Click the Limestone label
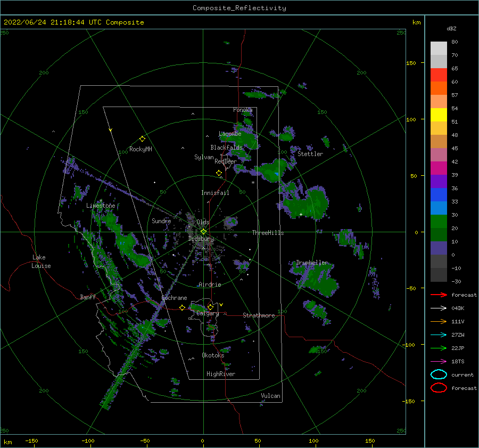The image size is (479, 448). point(101,206)
